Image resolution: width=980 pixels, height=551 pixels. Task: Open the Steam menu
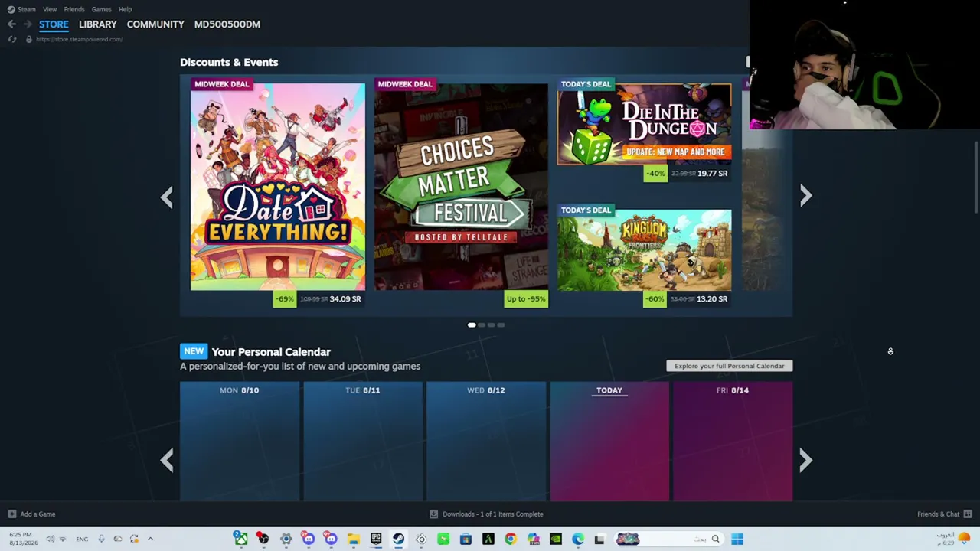(27, 9)
